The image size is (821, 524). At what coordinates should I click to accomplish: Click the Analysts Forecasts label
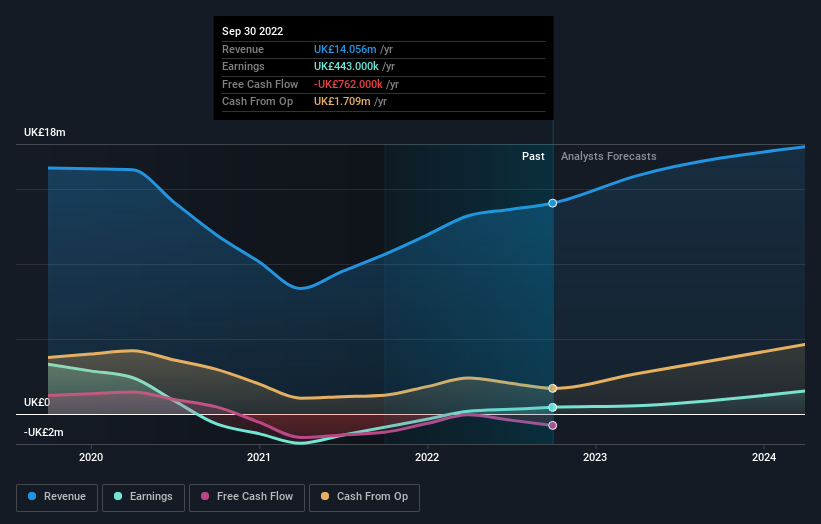(608, 157)
